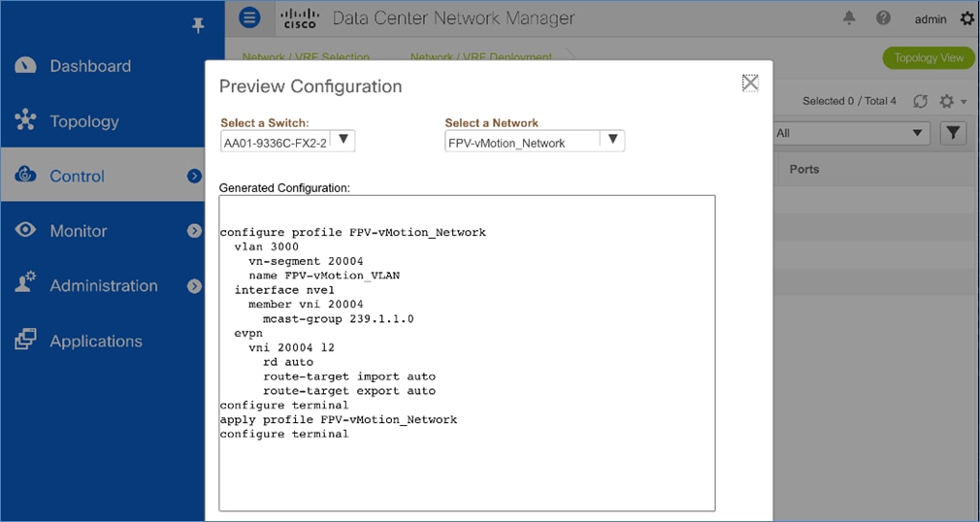Click the Dashboard gauge icon

[25, 66]
